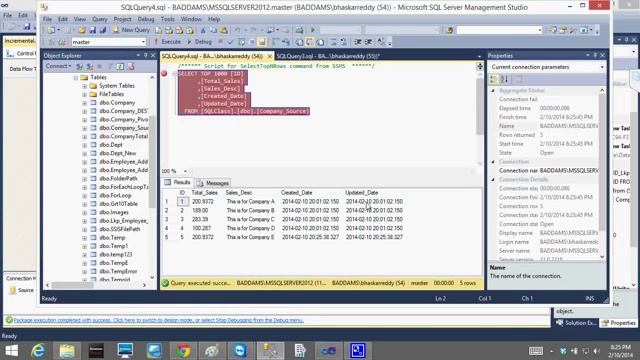Click the Refresh icon in Object Explorer
Screen dimensions: 640x360
click(120, 66)
